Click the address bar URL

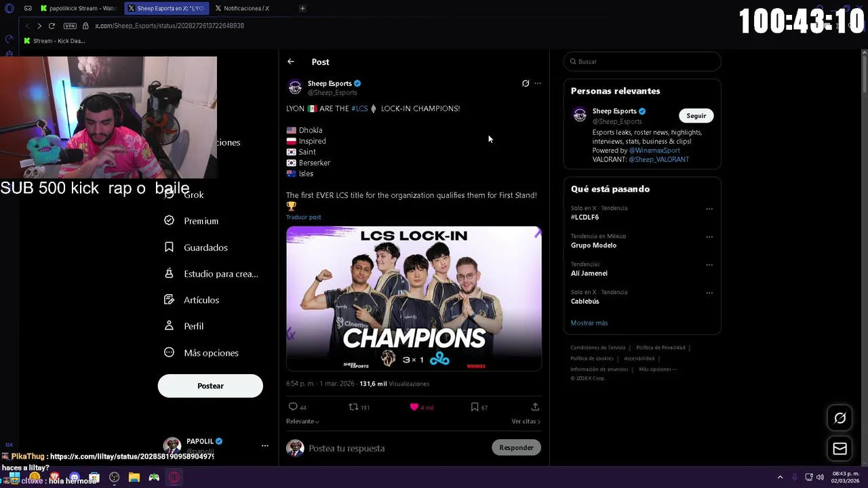click(x=170, y=26)
